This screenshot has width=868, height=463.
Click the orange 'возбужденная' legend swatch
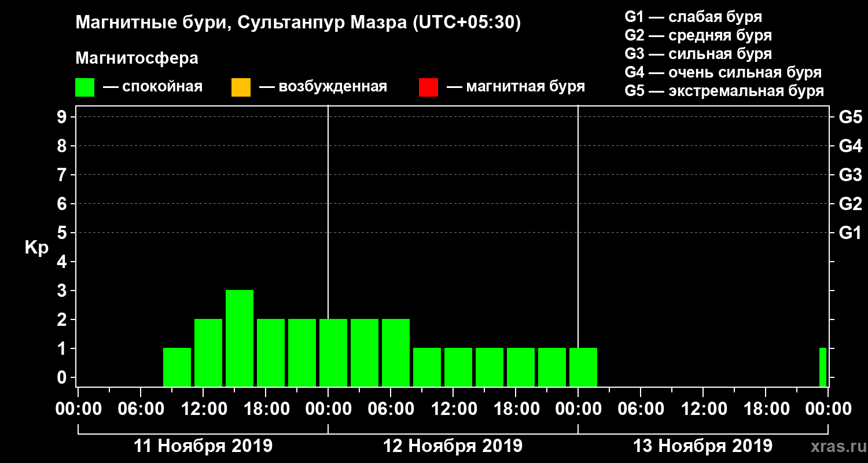click(241, 87)
